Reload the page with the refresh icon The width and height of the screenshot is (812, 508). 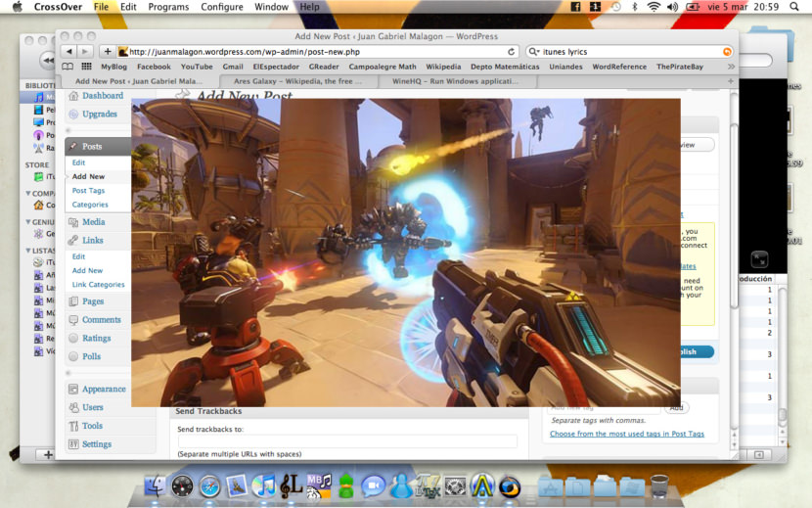511,51
